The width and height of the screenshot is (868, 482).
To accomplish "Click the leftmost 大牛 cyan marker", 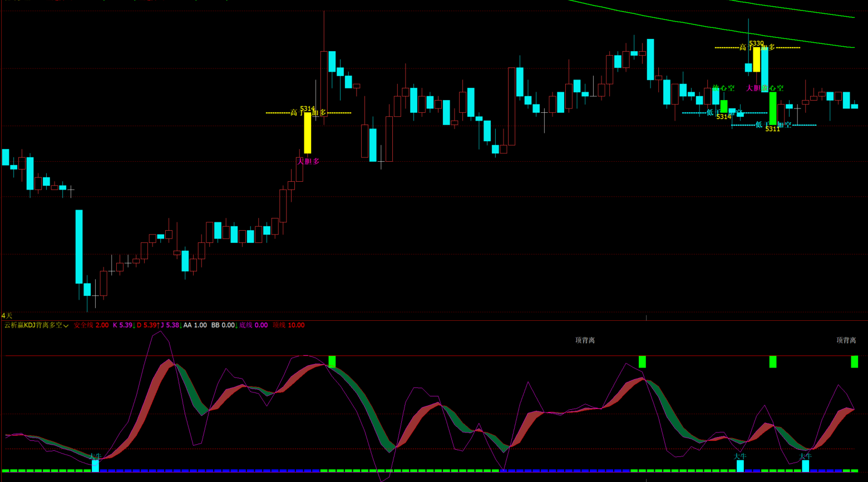I will (x=95, y=465).
